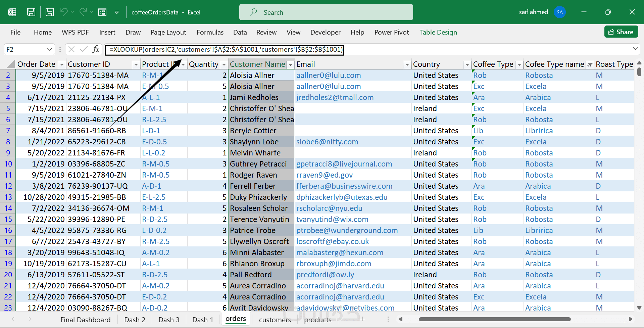Open Order Date filter dropdown

point(62,64)
